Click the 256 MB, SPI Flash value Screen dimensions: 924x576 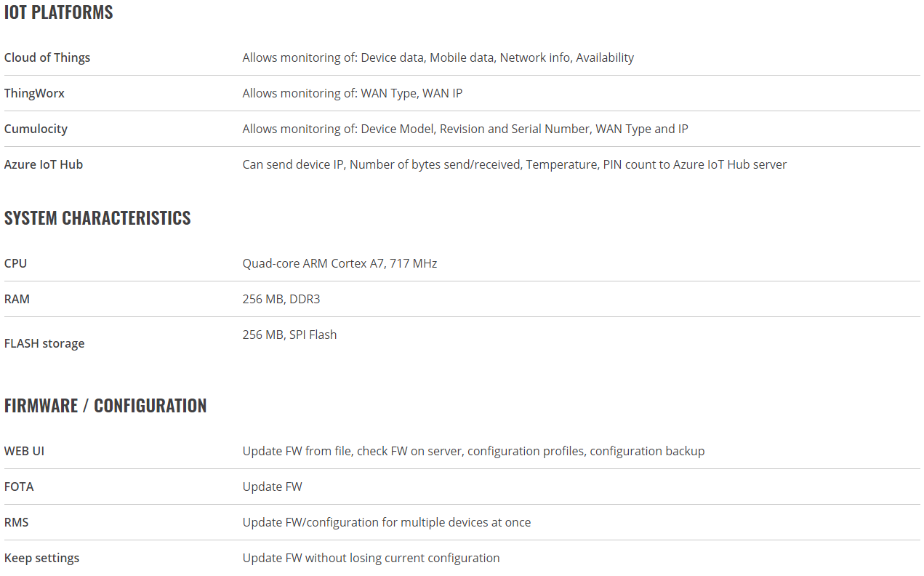pyautogui.click(x=289, y=335)
